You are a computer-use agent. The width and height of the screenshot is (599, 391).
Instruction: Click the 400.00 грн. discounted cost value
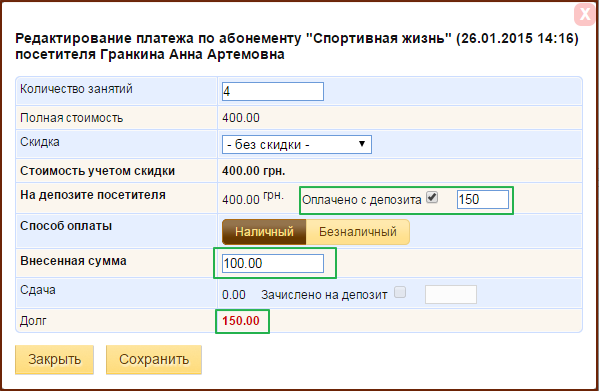click(x=254, y=171)
